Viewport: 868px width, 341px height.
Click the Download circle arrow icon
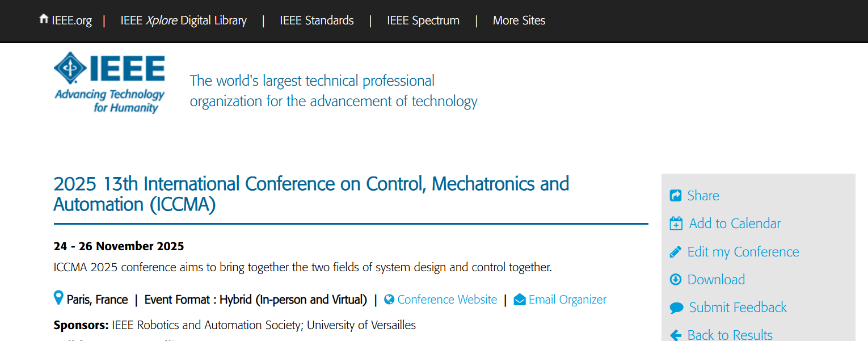pyautogui.click(x=676, y=280)
